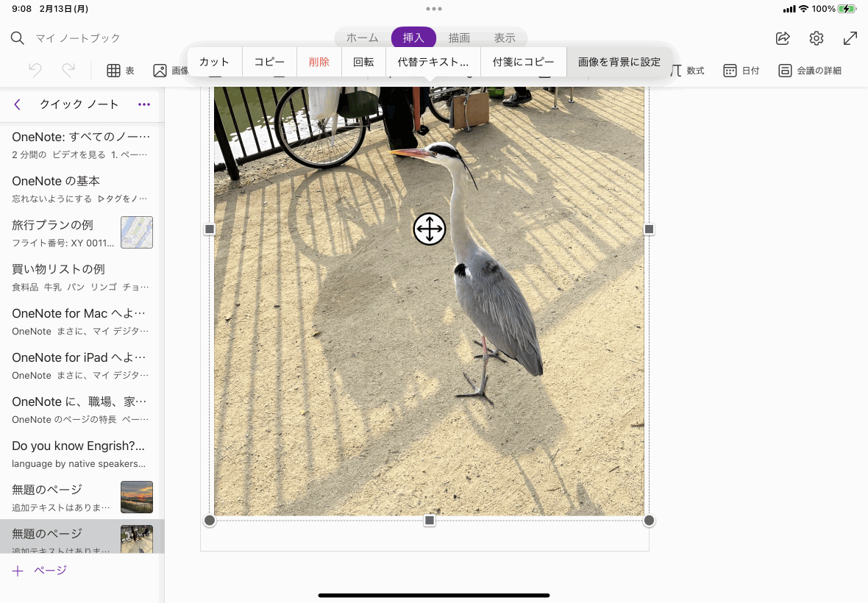Insert a picture with 画像 icon
The image size is (868, 603).
[171, 71]
